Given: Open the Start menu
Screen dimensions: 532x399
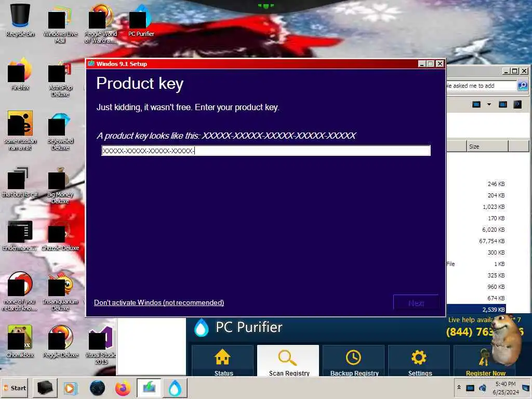Looking at the screenshot, I should [x=15, y=388].
